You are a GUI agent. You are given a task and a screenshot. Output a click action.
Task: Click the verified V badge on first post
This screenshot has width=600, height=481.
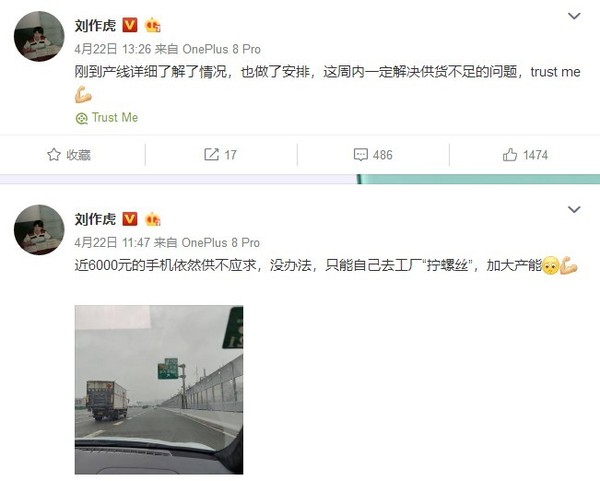pyautogui.click(x=130, y=25)
